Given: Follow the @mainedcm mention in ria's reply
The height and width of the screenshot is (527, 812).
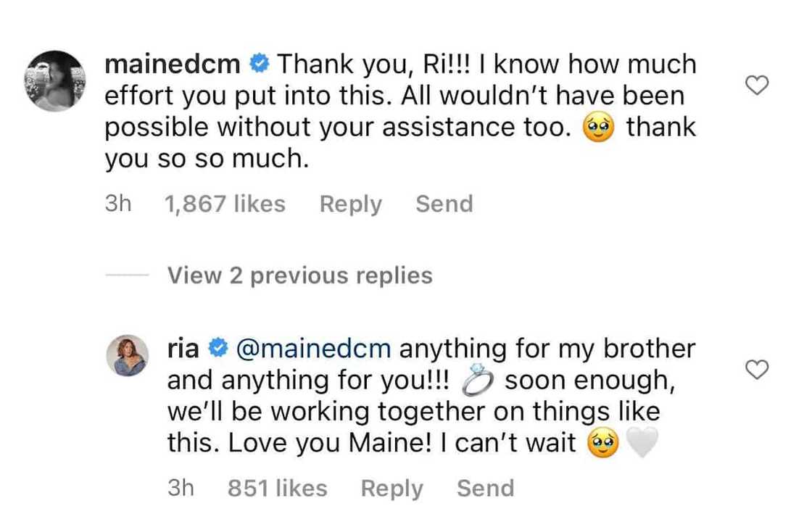Looking at the screenshot, I should (x=313, y=350).
